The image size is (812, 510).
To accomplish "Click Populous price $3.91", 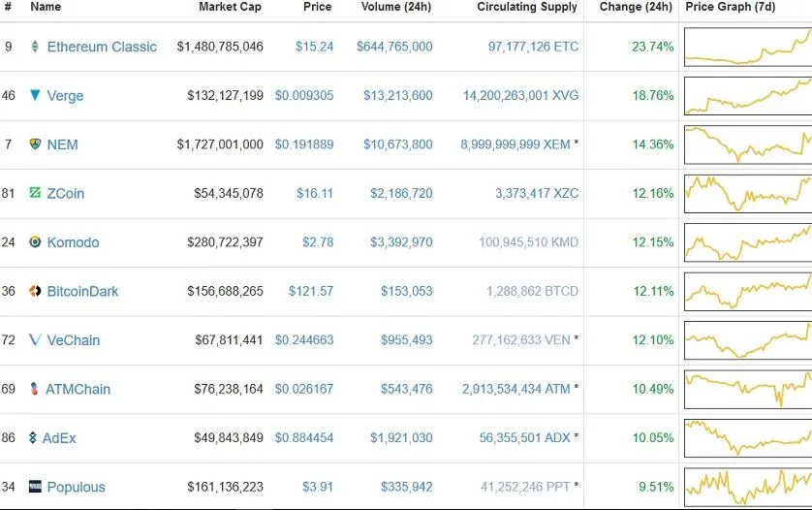I will pos(318,487).
